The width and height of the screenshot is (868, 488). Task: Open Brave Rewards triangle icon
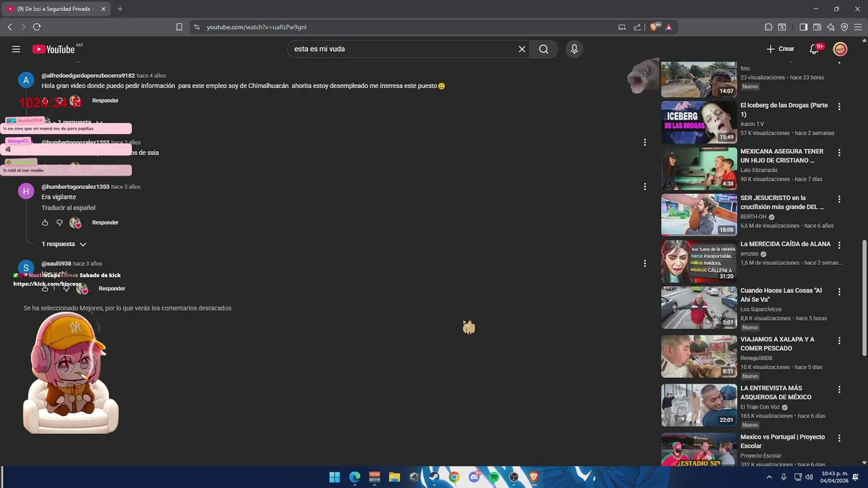coord(669,27)
